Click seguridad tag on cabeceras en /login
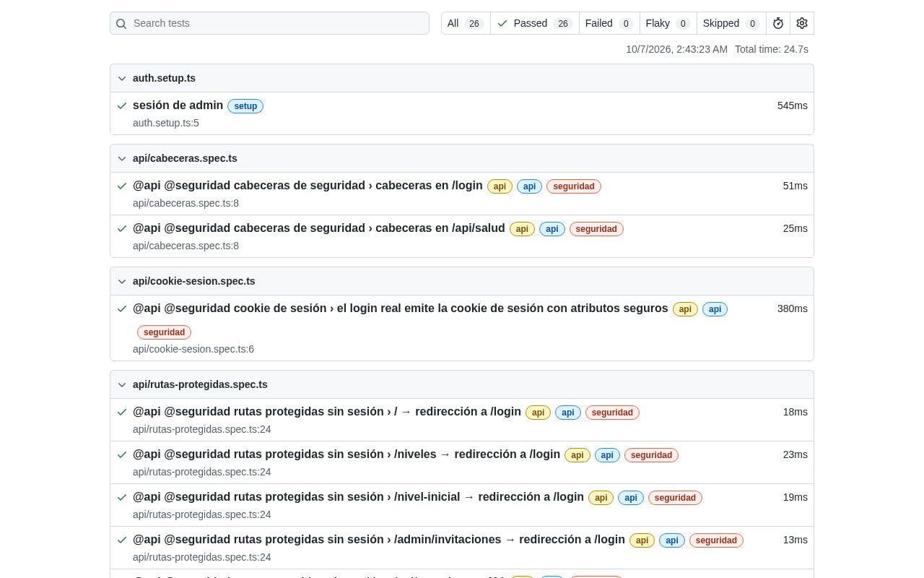 [574, 186]
